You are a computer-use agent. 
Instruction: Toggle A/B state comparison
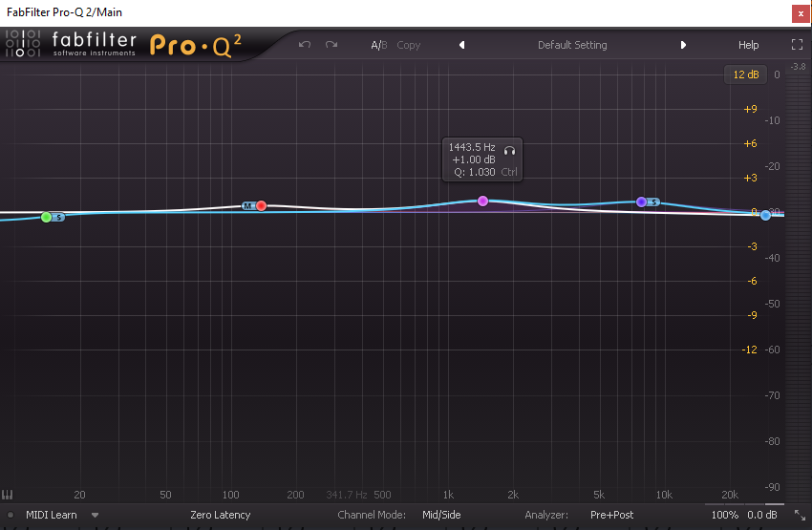click(379, 45)
